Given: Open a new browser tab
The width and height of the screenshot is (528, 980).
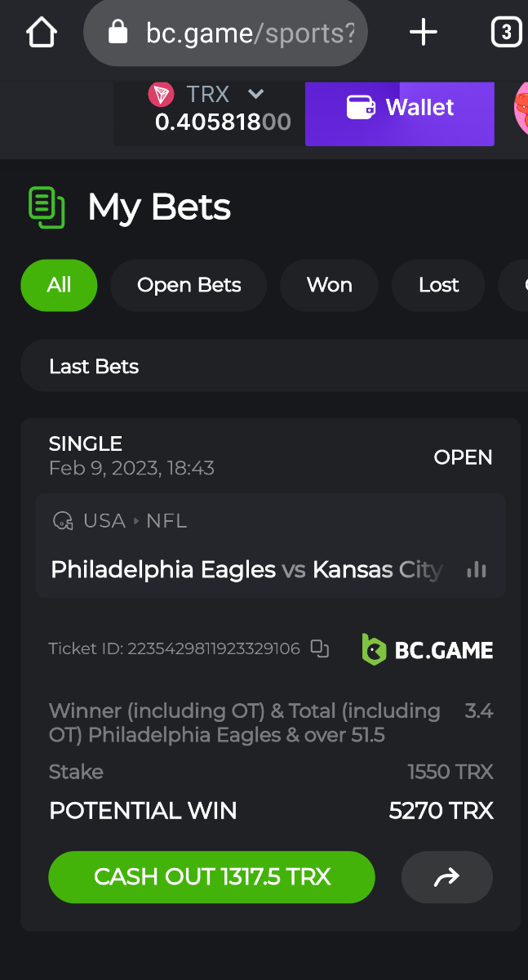Looking at the screenshot, I should click(x=423, y=33).
